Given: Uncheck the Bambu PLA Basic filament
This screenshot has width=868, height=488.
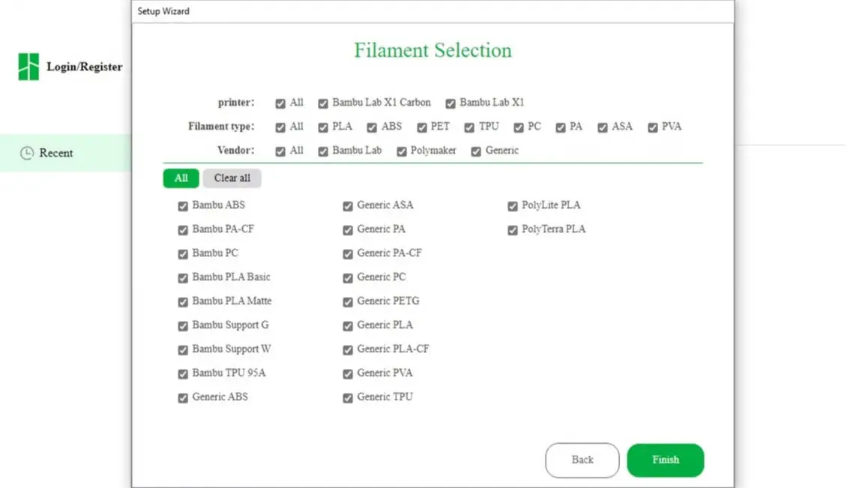Looking at the screenshot, I should coord(183,278).
